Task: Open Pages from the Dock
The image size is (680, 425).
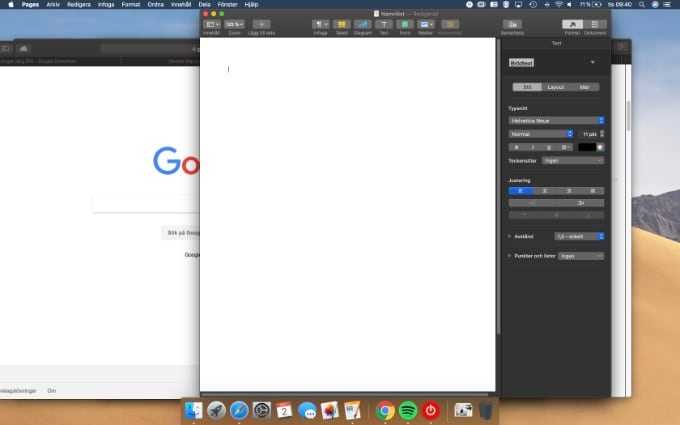Action: click(352, 410)
